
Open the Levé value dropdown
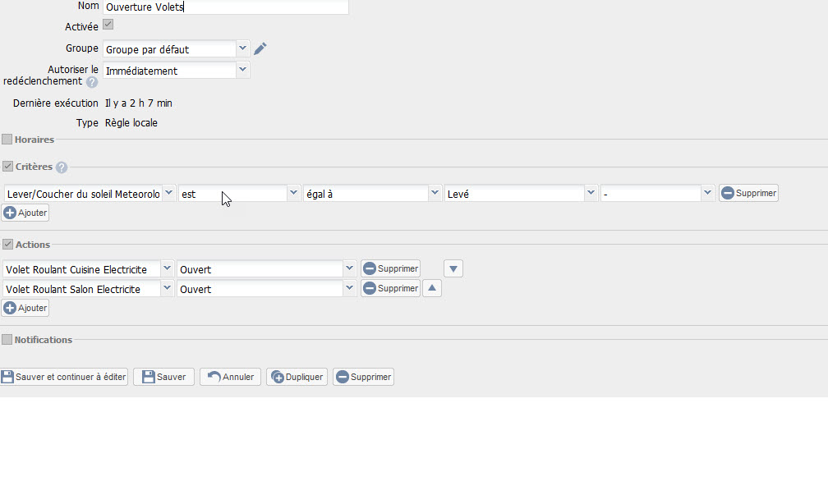(591, 193)
